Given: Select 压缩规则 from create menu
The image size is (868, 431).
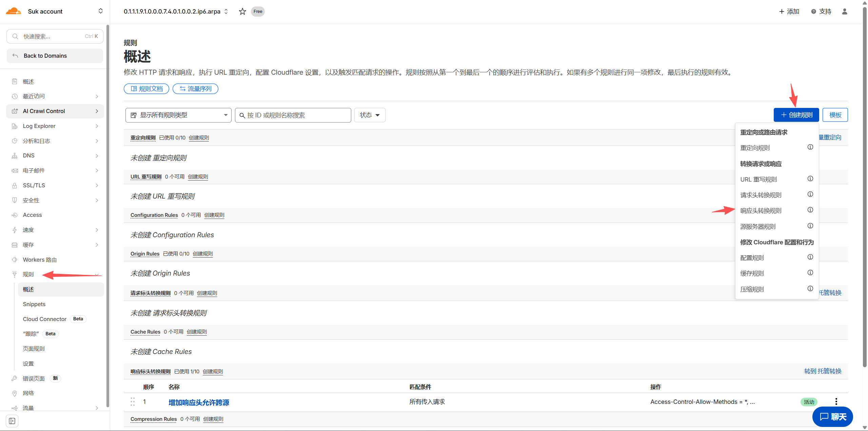Looking at the screenshot, I should (x=752, y=289).
